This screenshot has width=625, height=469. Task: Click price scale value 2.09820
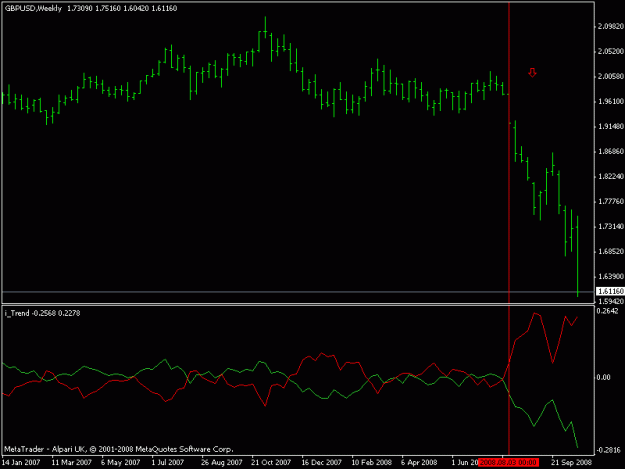[x=611, y=26]
